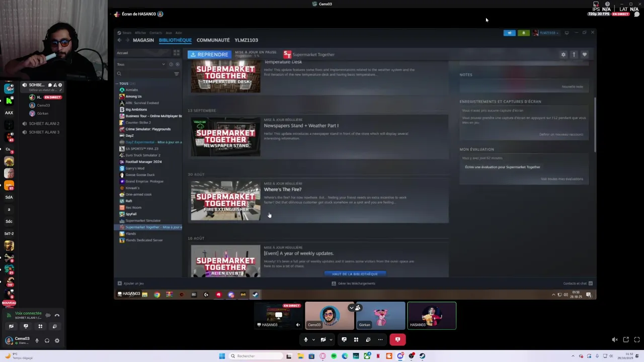
Task: Select the Gürkan participant tile
Action: coord(380,316)
